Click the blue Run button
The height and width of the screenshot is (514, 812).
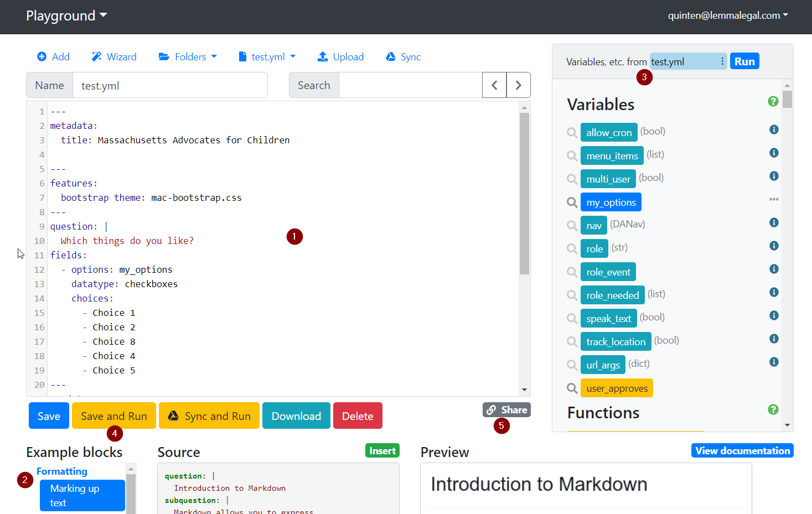point(744,61)
